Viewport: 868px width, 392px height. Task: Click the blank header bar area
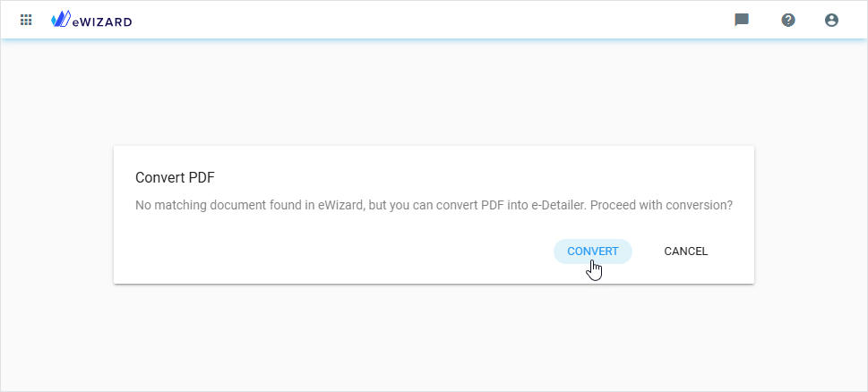tap(430, 20)
